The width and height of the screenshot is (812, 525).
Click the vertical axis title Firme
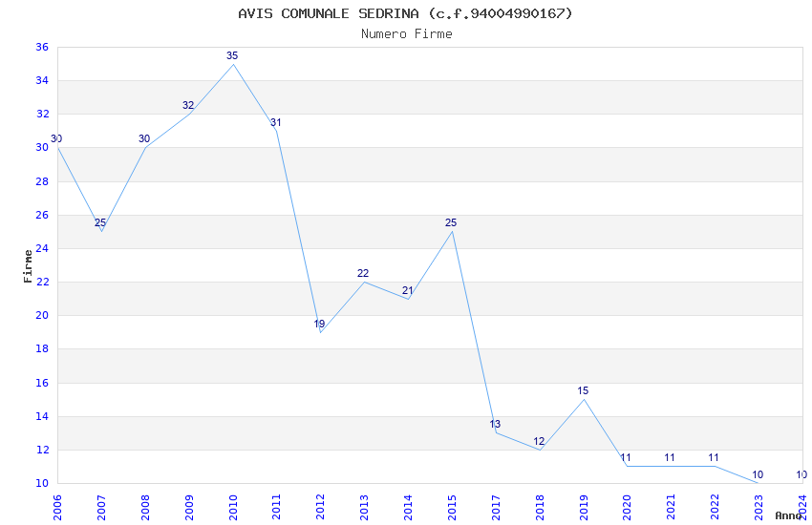pyautogui.click(x=28, y=266)
